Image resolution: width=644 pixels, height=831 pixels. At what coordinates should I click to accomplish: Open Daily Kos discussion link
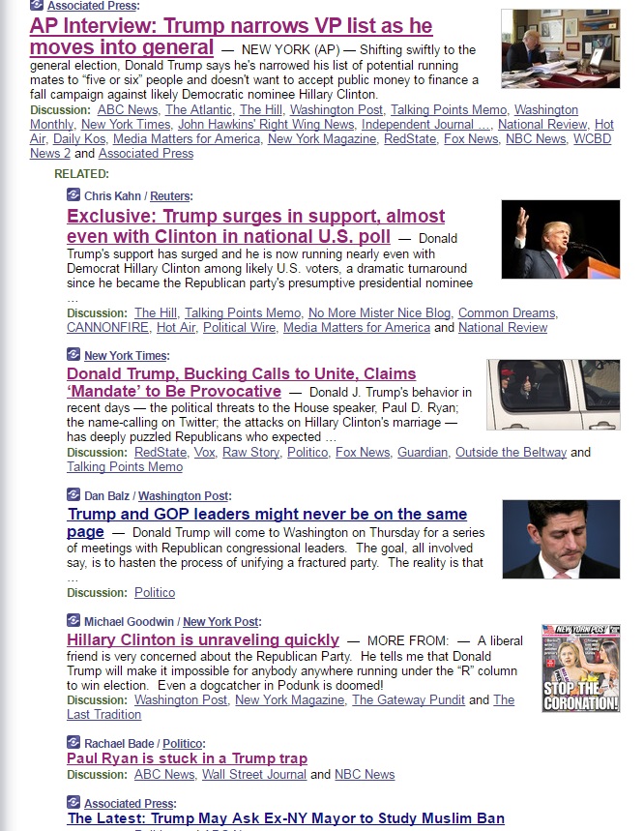coord(79,139)
